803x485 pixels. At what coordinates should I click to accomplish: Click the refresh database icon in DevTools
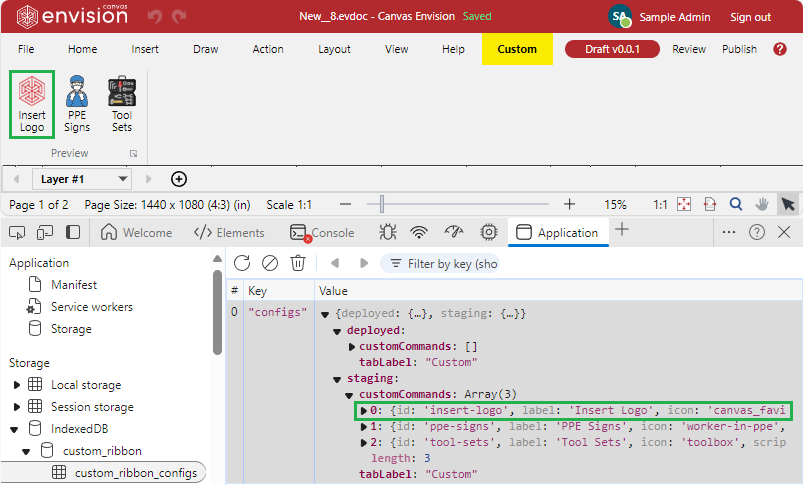[x=242, y=263]
